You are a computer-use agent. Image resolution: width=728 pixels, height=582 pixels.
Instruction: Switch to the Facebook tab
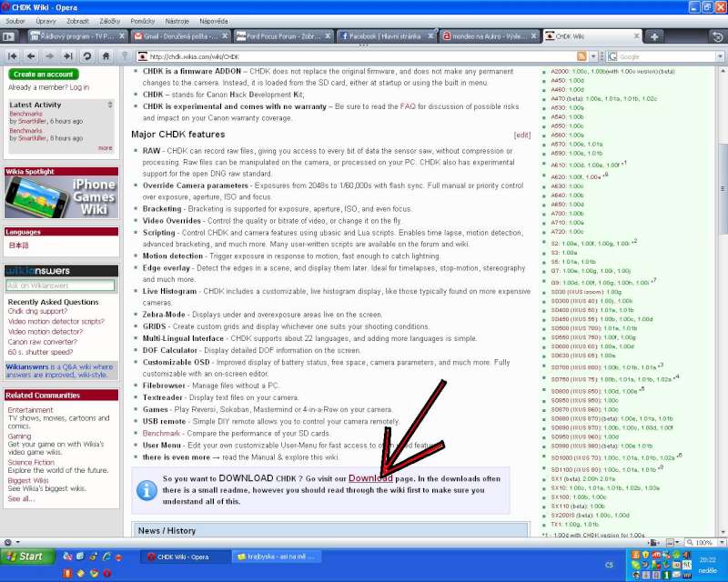pyautogui.click(x=385, y=36)
